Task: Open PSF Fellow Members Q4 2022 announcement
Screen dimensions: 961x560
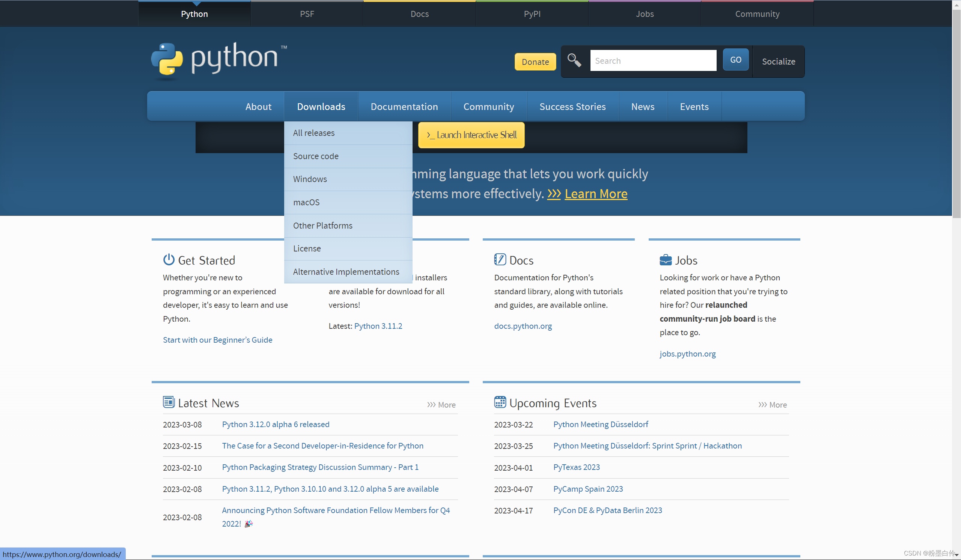Action: coord(336,517)
